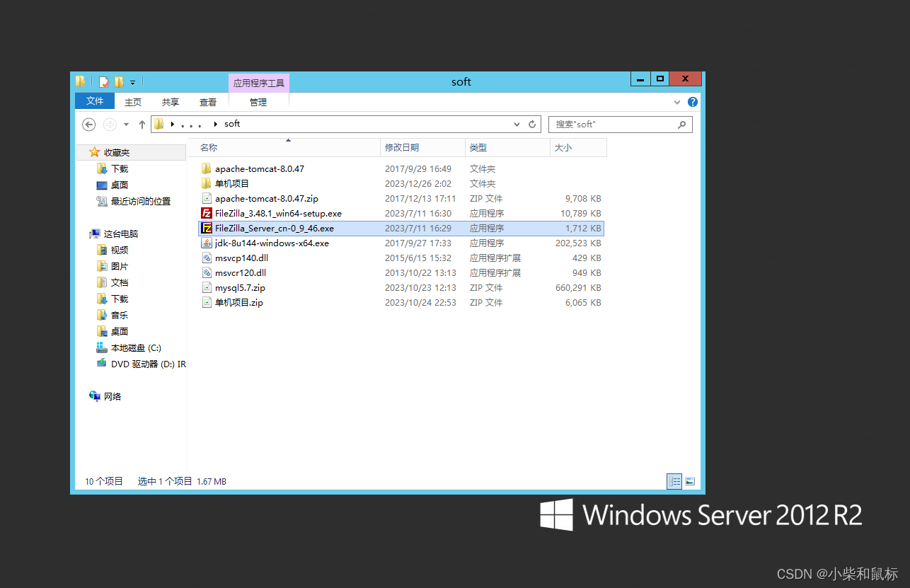Click the name FileZilla_3.48.1_win64-setup.exe
The height and width of the screenshot is (588, 910).
tap(278, 214)
